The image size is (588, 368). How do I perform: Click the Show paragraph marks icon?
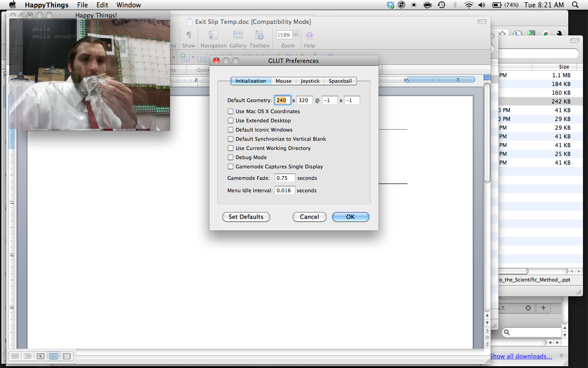188,35
